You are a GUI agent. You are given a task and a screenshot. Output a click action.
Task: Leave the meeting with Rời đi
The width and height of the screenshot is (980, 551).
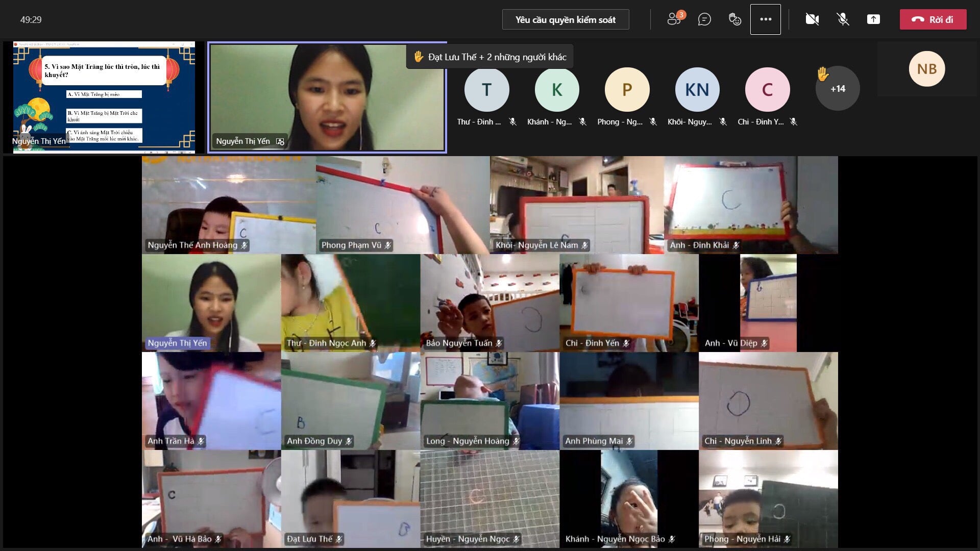coord(933,19)
